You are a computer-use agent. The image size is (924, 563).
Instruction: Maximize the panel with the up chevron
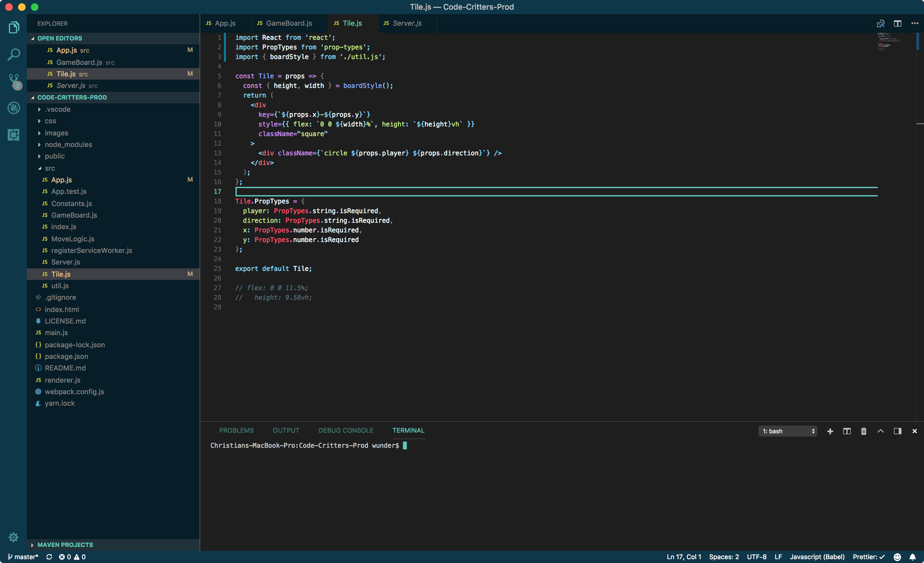click(880, 431)
